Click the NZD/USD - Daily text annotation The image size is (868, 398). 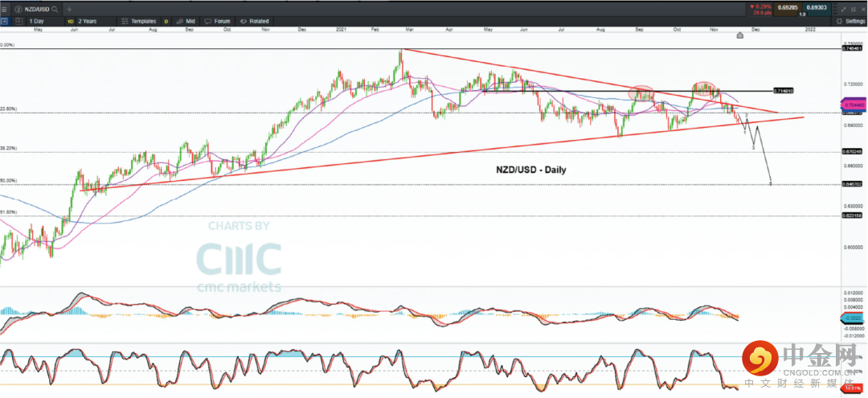530,170
